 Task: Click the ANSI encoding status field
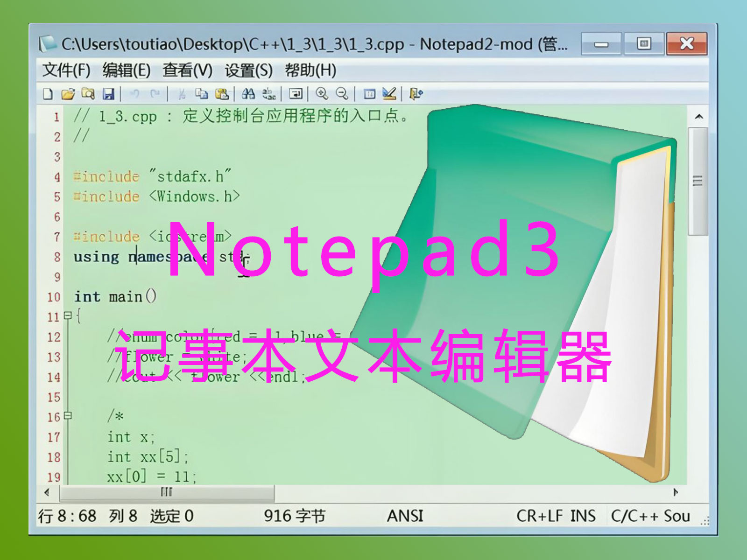point(405,516)
